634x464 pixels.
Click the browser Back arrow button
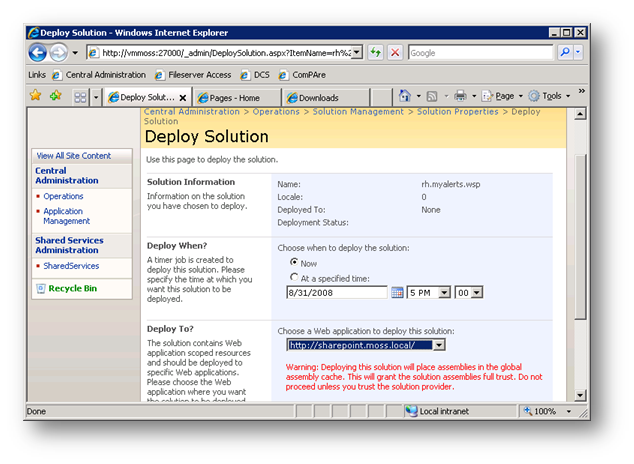pyautogui.click(x=38, y=53)
